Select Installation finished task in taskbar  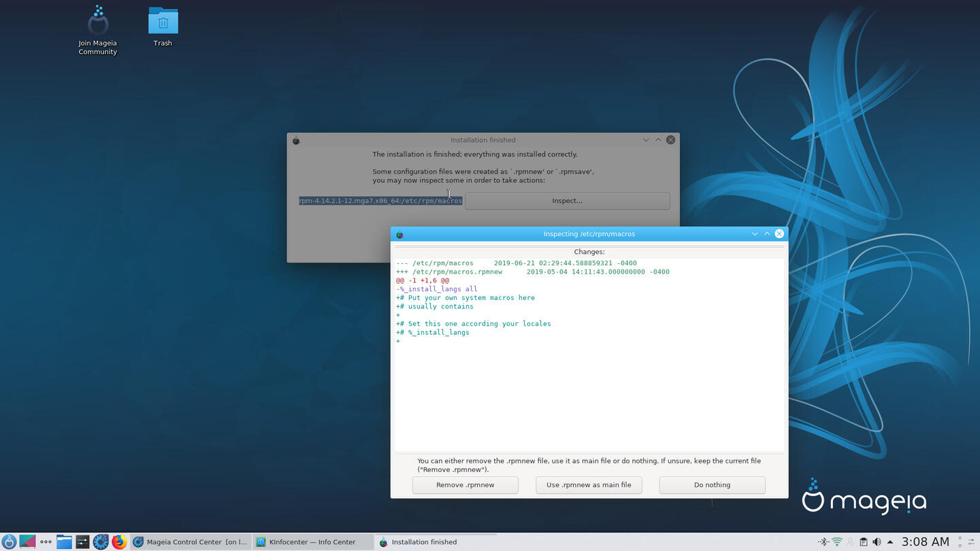pos(435,542)
